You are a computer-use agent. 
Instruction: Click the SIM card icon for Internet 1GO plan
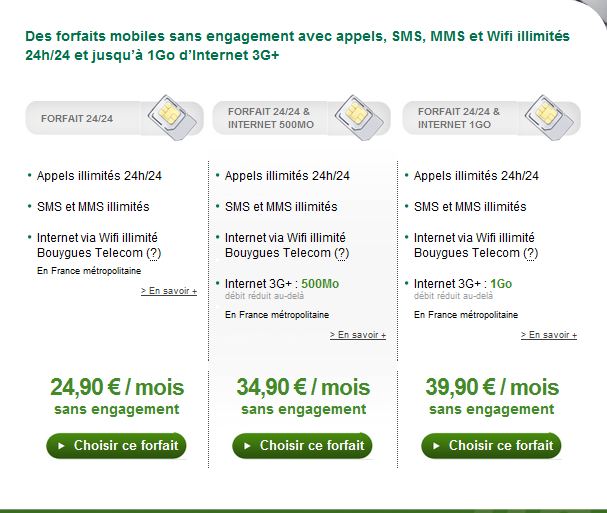[549, 118]
